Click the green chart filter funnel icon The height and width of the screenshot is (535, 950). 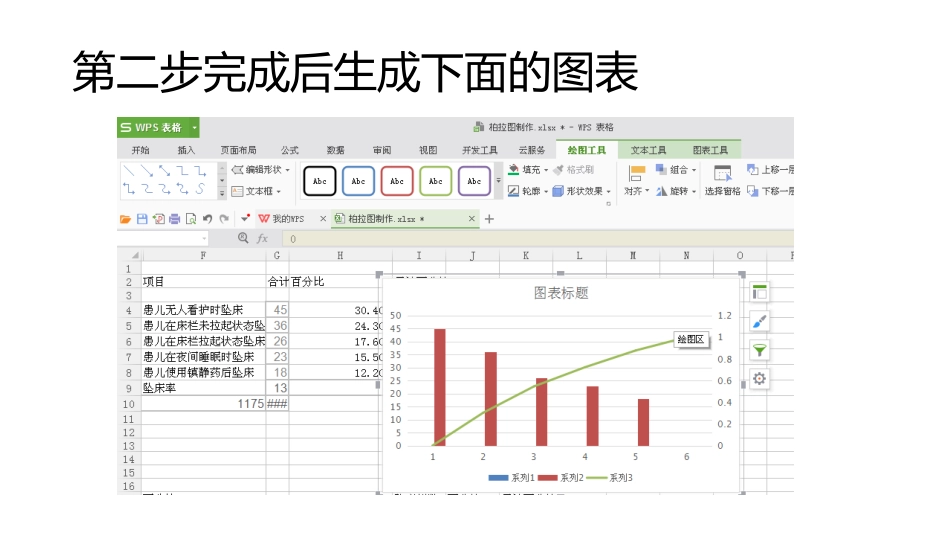coord(760,350)
